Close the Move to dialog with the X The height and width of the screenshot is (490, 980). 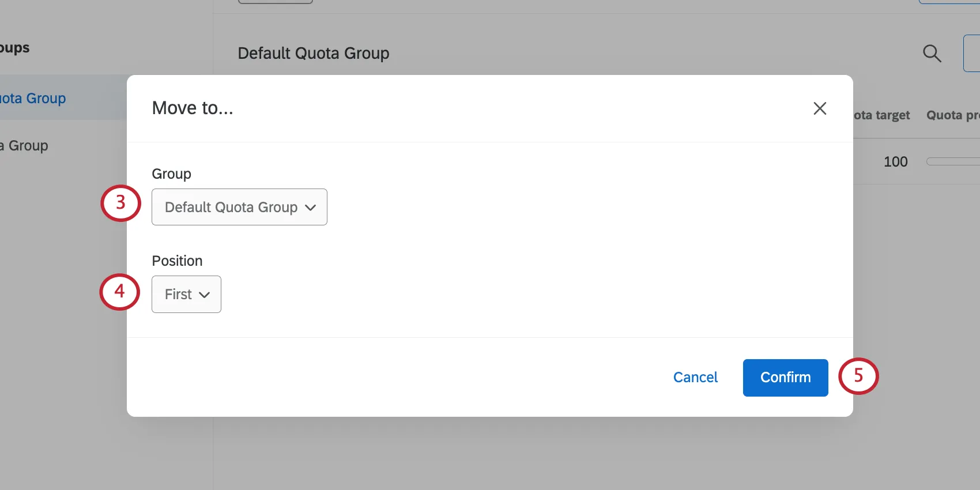[820, 108]
